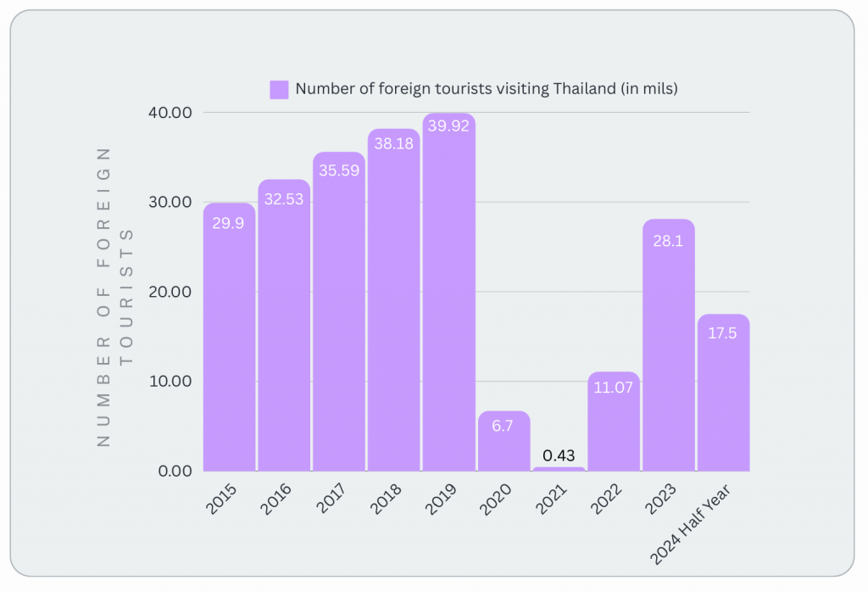Click the legend text about foreign tourists
The width and height of the screenshot is (868, 592).
pyautogui.click(x=486, y=89)
